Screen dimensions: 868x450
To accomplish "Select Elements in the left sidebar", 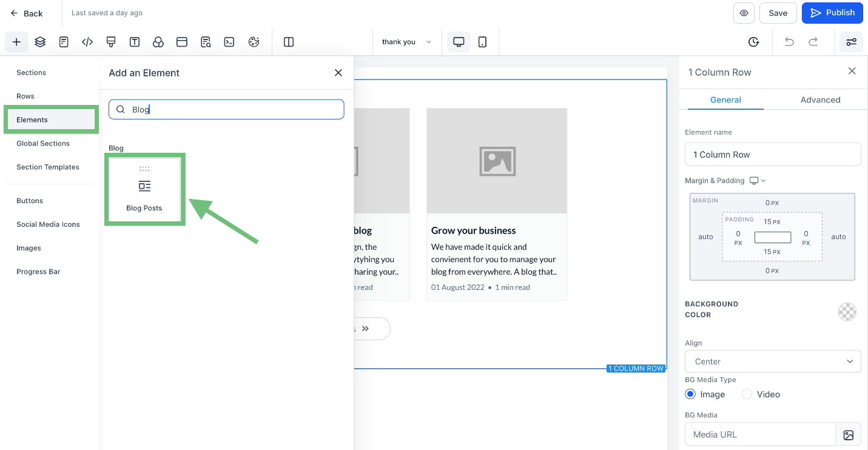I will coord(50,120).
